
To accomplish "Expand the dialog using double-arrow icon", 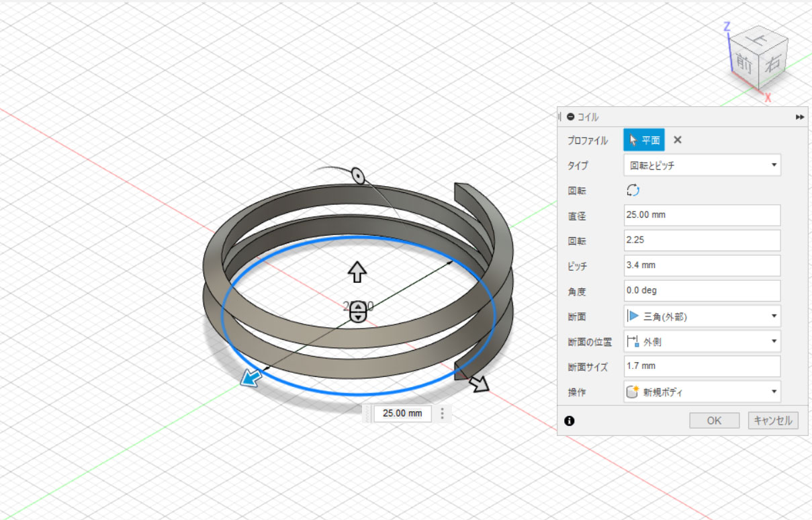I will 800,117.
